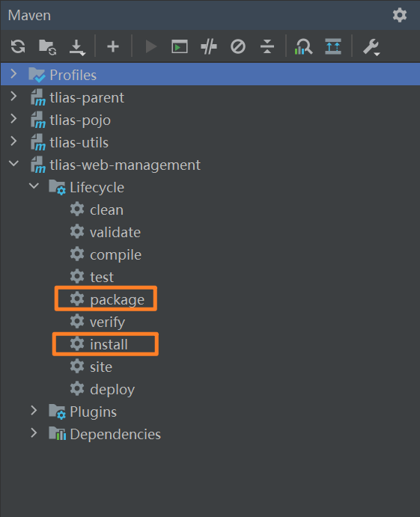This screenshot has width=420, height=517.
Task: Collapse the Lifecycle folder
Action: click(34, 186)
